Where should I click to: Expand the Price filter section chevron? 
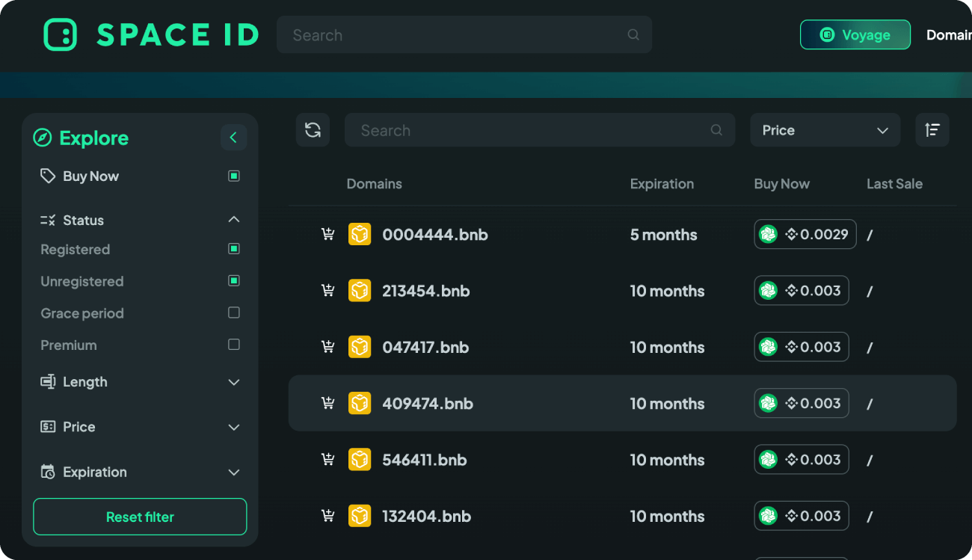coord(234,427)
